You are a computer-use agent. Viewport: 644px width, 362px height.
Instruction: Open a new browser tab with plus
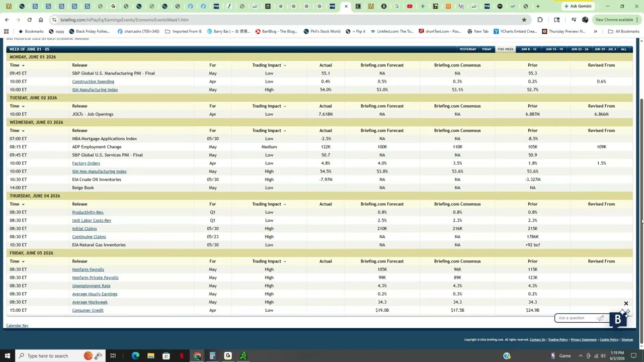click(538, 6)
